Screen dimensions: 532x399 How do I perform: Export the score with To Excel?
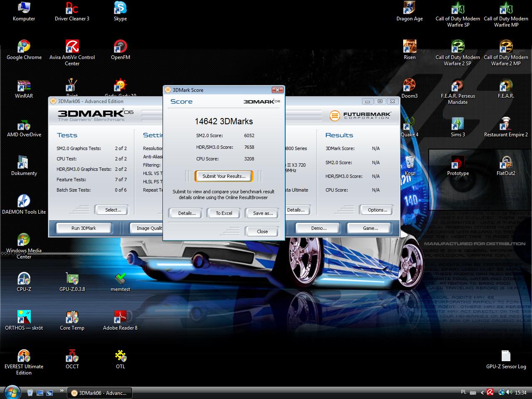tap(224, 213)
